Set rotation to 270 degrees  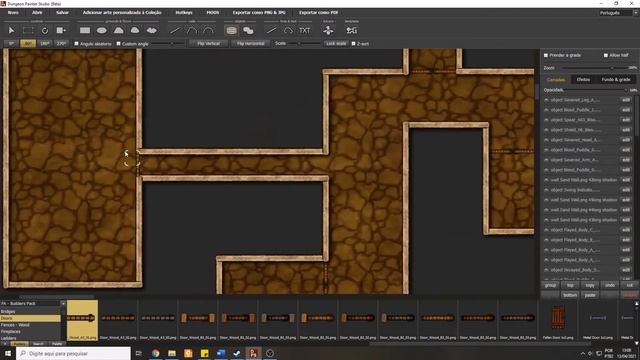click(x=61, y=43)
